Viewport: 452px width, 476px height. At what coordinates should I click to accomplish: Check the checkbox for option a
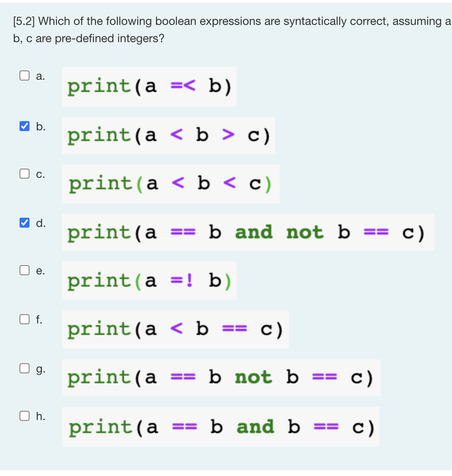(x=24, y=76)
